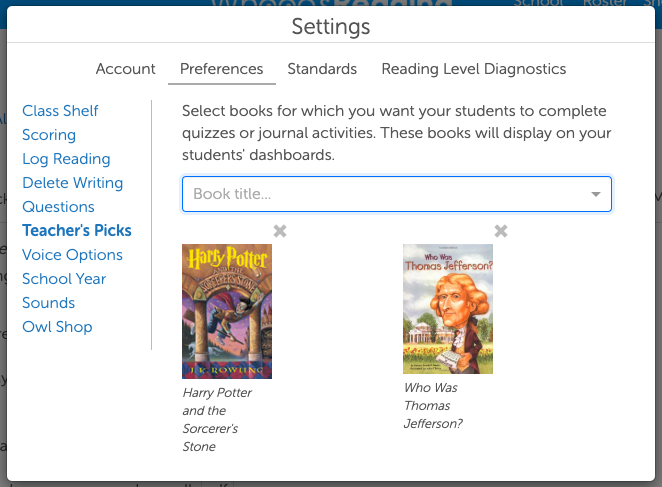
Task: Choose Delete Writing option
Action: (72, 183)
